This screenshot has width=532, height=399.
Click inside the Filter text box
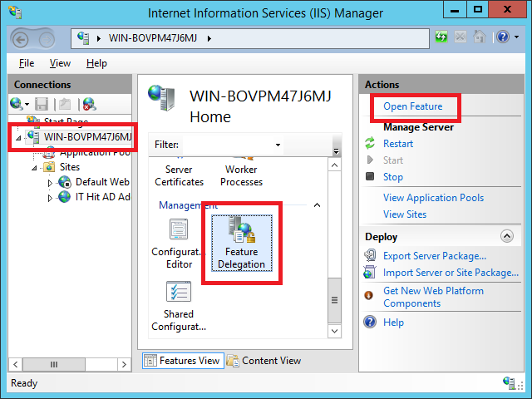[x=228, y=145]
